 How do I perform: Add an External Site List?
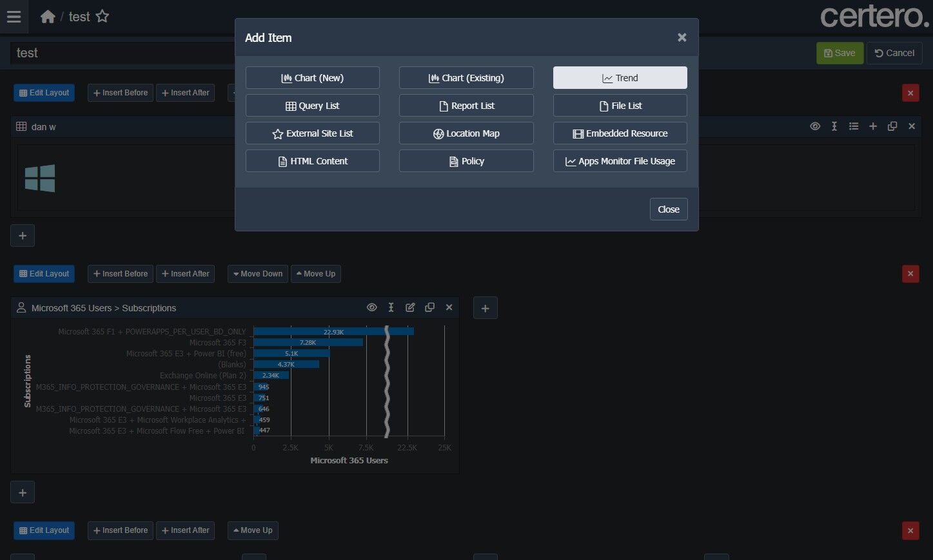coord(313,133)
